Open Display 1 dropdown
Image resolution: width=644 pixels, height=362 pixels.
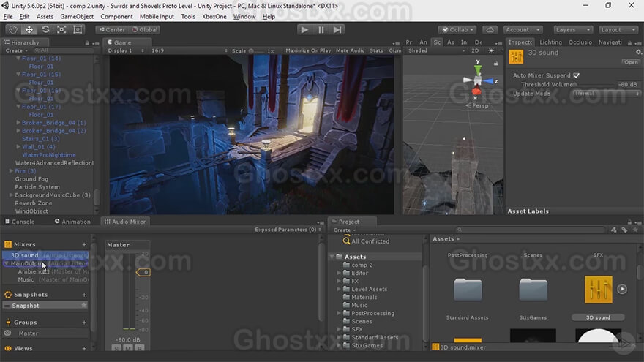pos(126,50)
